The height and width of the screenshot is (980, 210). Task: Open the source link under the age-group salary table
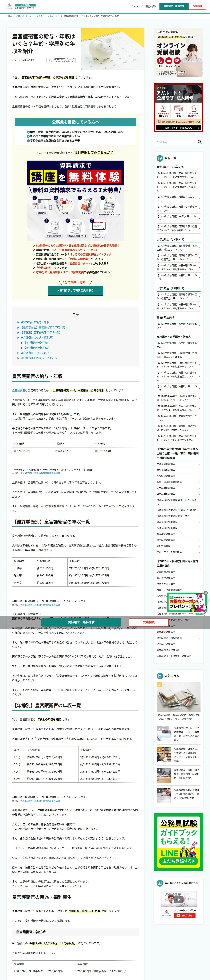40,801
